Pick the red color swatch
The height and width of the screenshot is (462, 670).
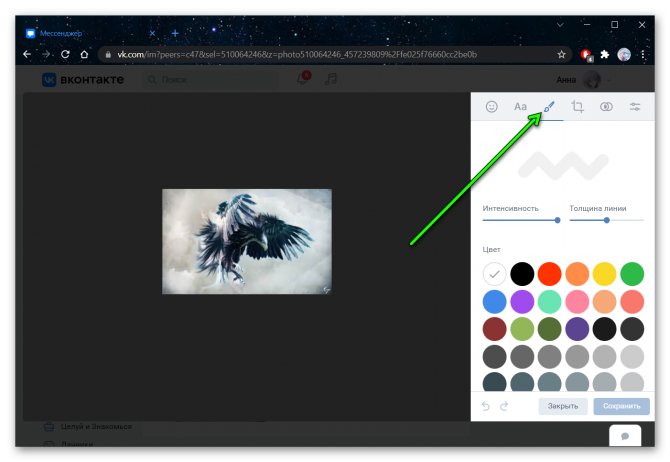(550, 274)
